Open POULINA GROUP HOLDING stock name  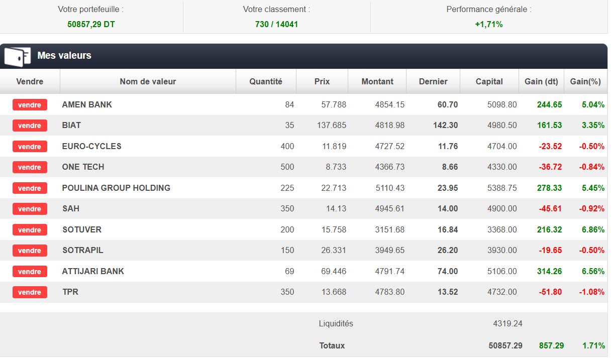[x=116, y=188]
